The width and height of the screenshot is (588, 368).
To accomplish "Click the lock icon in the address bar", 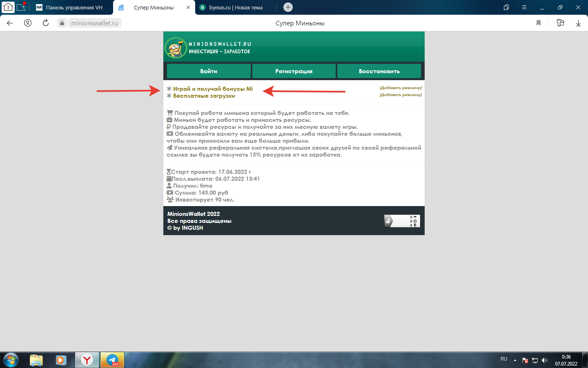I will pos(62,23).
